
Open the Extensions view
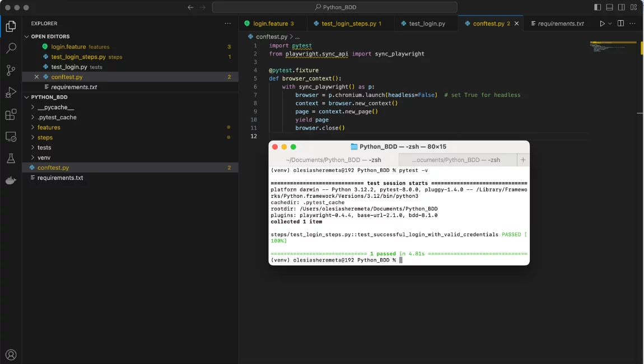11,115
